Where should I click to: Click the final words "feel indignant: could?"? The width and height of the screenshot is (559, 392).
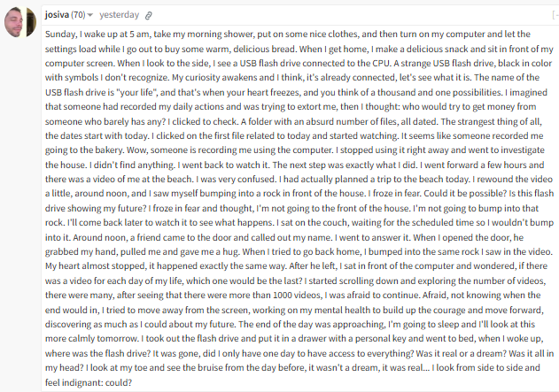tap(89, 383)
